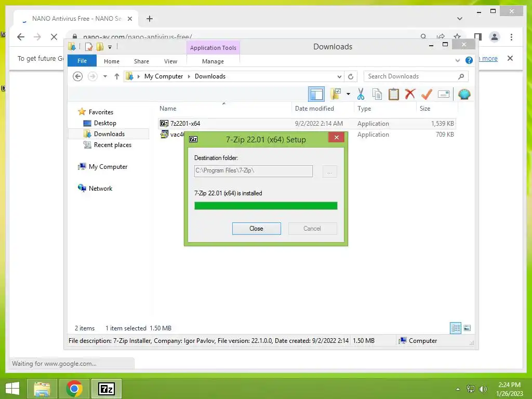Switch to details view icon in status bar

[x=456, y=328]
